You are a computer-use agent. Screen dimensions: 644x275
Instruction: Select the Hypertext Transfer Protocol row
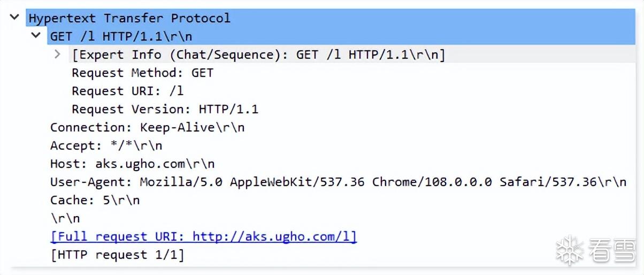pos(129,18)
